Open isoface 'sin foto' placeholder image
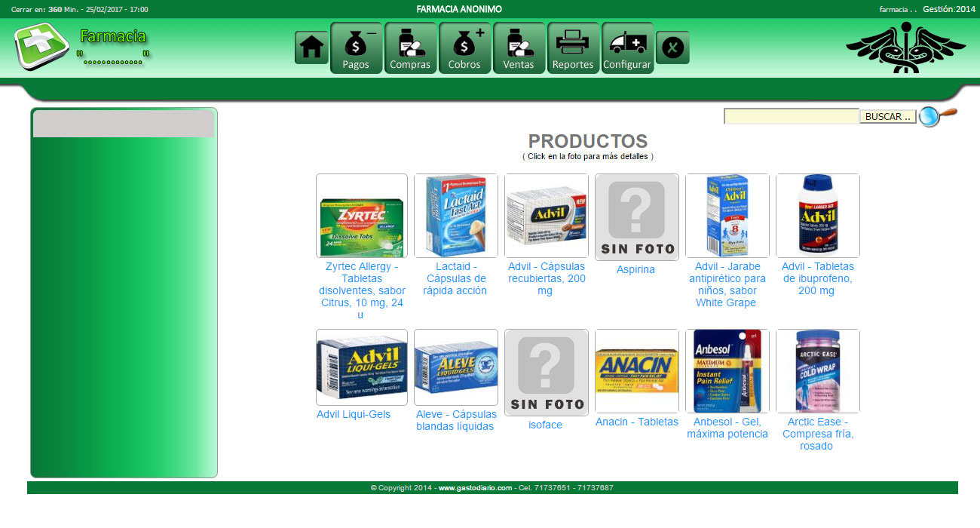This screenshot has height=528, width=980. [x=547, y=373]
